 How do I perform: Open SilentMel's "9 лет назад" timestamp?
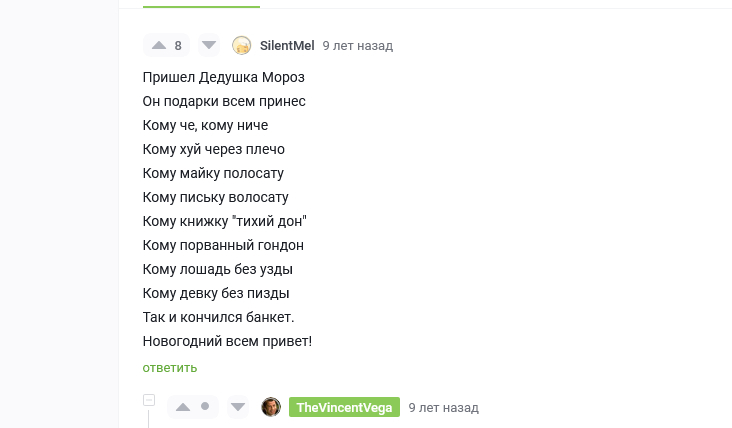click(x=358, y=45)
